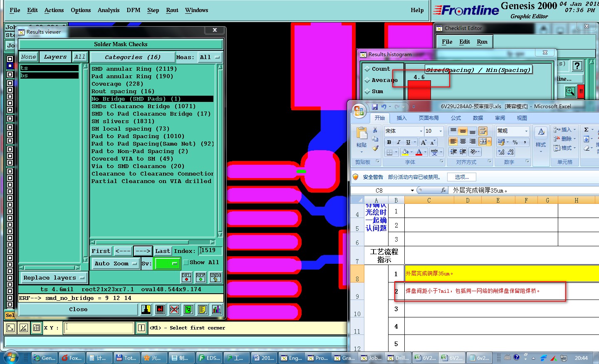Click the Excel Office button
This screenshot has height=364, width=599.
pos(358,111)
